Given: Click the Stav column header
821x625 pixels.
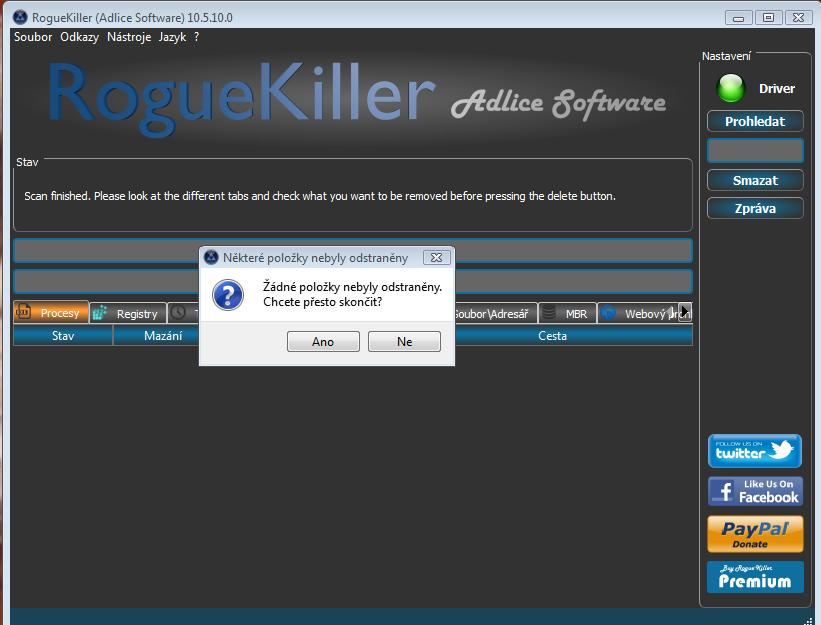Looking at the screenshot, I should click(63, 336).
